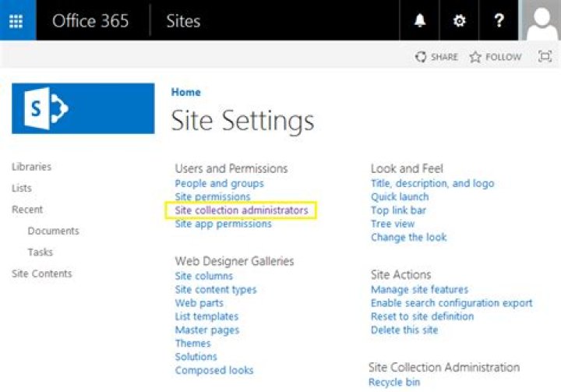
Task: Open the Solutions gallery
Action: click(x=196, y=357)
